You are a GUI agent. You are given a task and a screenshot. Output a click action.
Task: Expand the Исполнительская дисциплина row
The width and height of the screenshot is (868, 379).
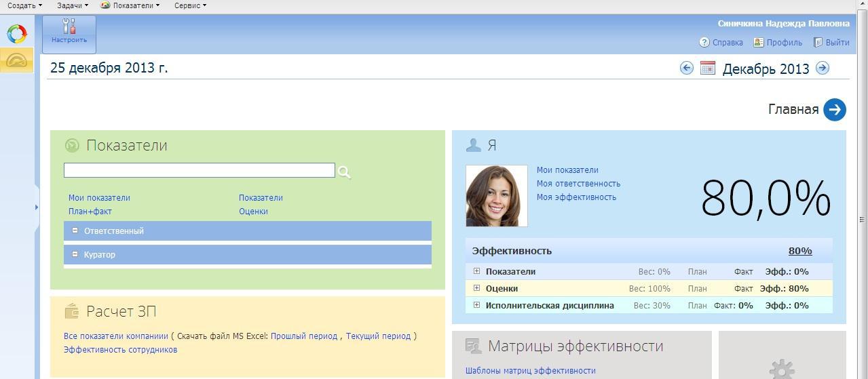[x=476, y=305]
